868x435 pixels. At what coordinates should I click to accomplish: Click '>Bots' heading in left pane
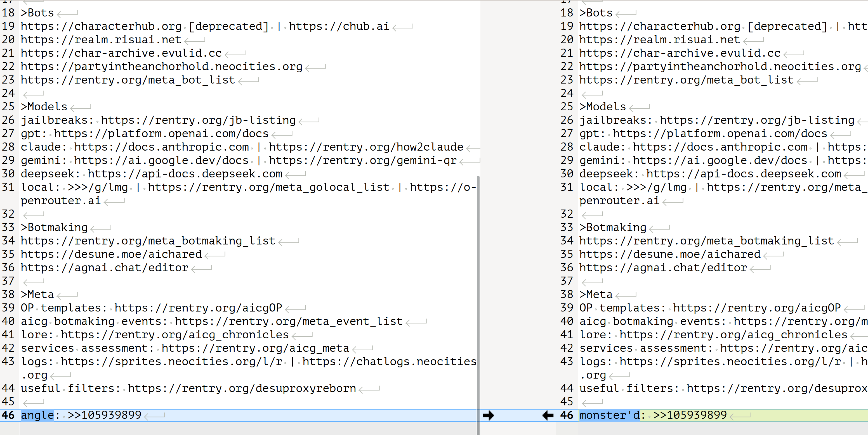click(x=37, y=13)
